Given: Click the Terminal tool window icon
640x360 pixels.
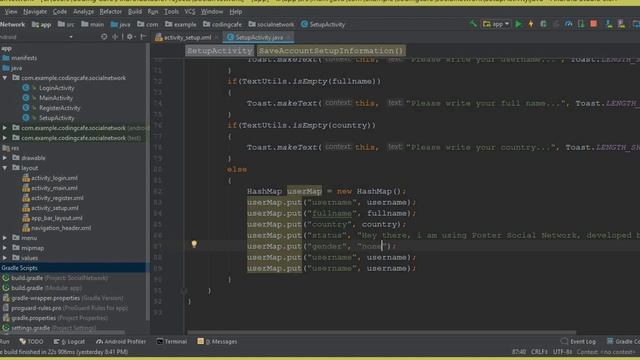Looking at the screenshot, I should point(160,341).
